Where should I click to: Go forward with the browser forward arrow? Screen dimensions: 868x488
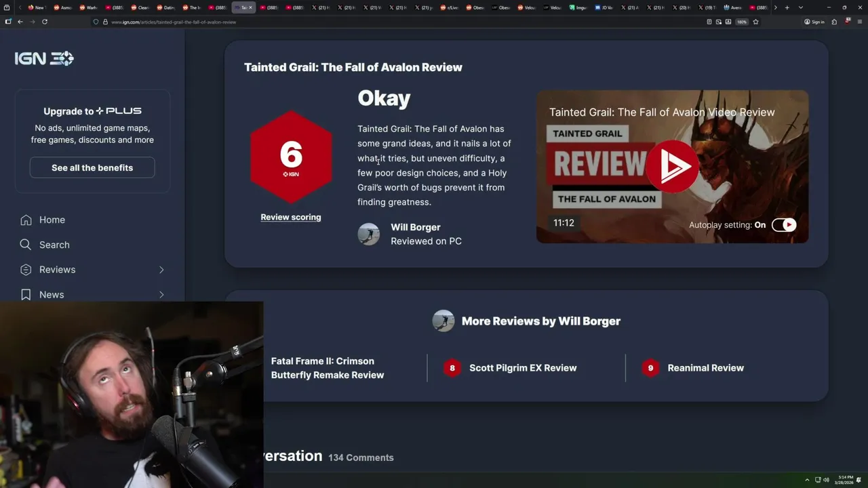click(x=33, y=22)
